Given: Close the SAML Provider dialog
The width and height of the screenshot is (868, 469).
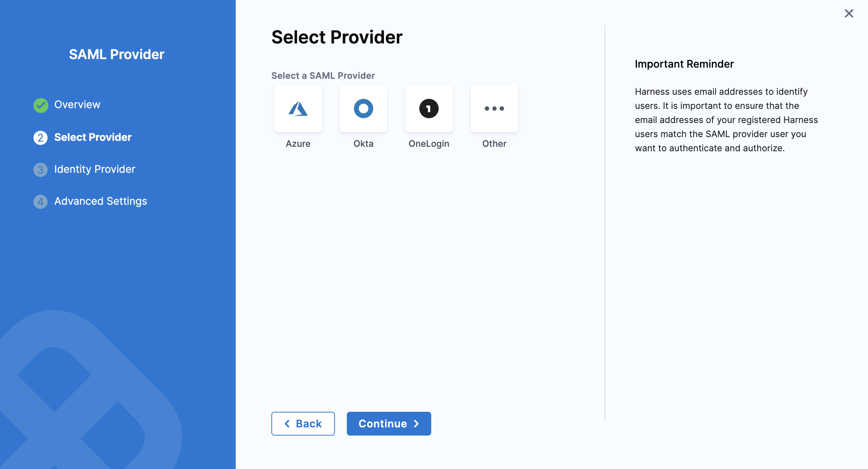Looking at the screenshot, I should (849, 14).
